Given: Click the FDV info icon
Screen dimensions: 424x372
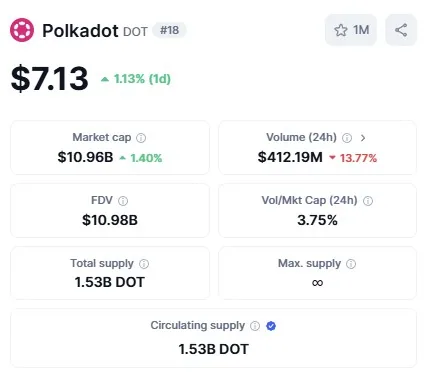Looking at the screenshot, I should (123, 201).
